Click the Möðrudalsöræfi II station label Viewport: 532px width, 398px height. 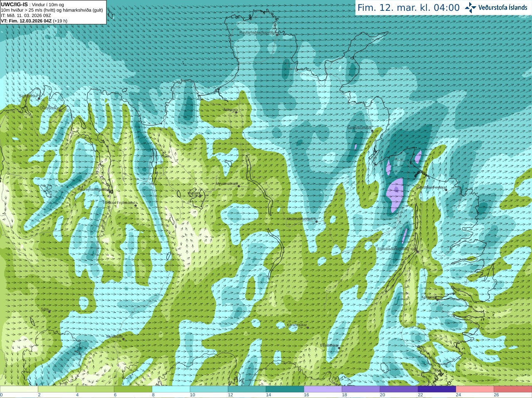pos(301,219)
